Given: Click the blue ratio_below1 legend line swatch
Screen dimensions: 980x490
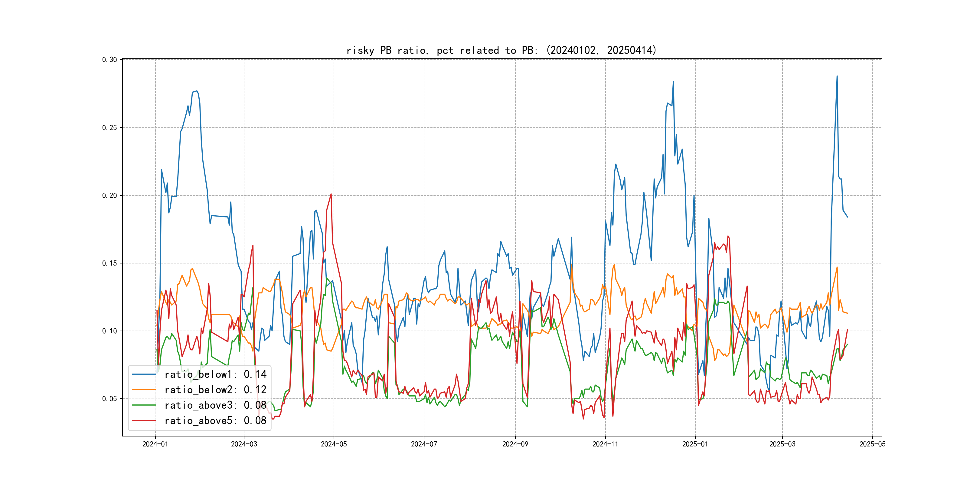Looking at the screenshot, I should pos(144,374).
